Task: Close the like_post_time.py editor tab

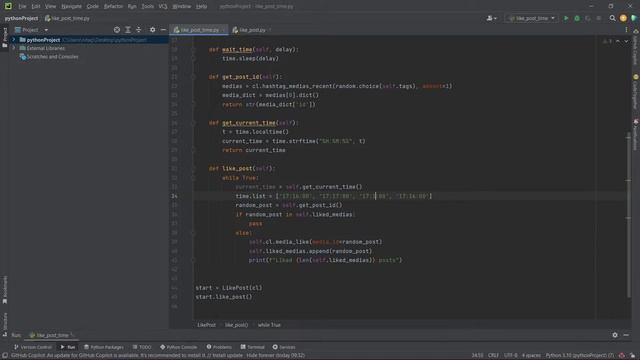Action: [x=224, y=30]
